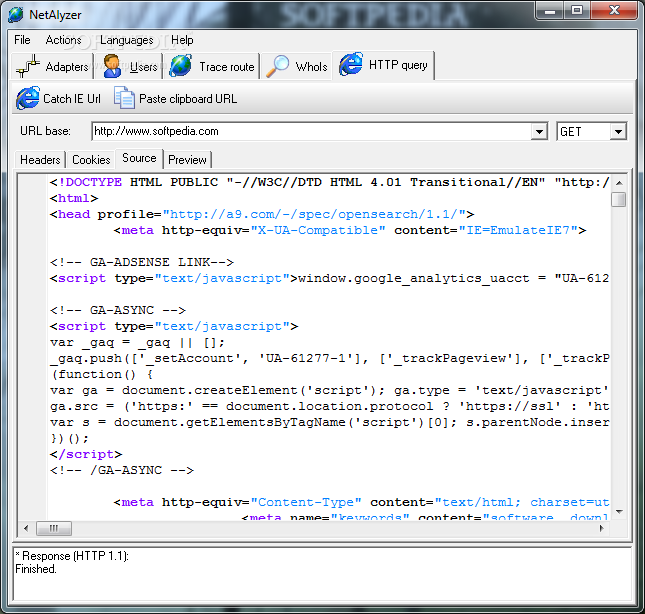The width and height of the screenshot is (645, 614).
Task: Click the /GA-ASYNC closing comment line
Action: [121, 470]
